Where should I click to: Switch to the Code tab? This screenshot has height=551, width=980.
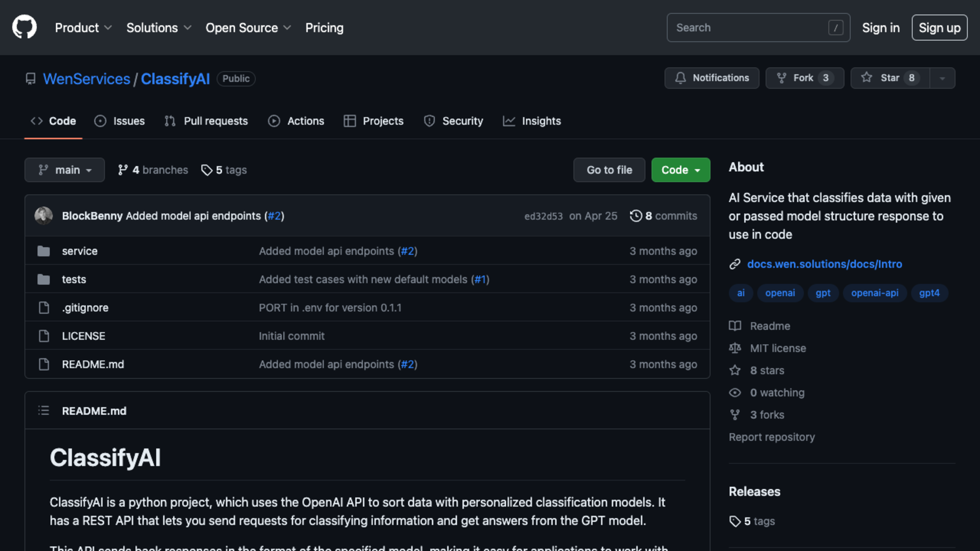tap(53, 121)
